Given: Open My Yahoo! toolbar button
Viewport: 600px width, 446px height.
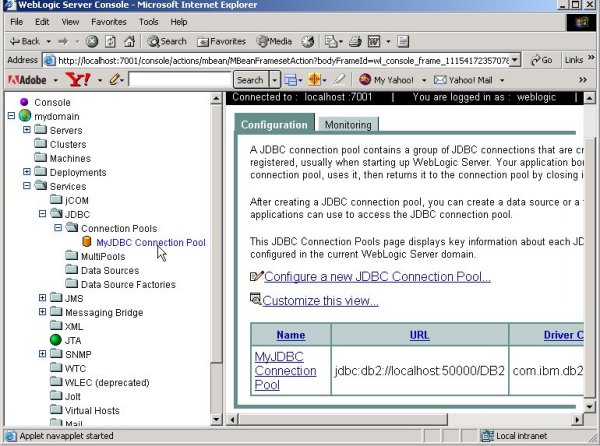Looking at the screenshot, I should click(386, 80).
